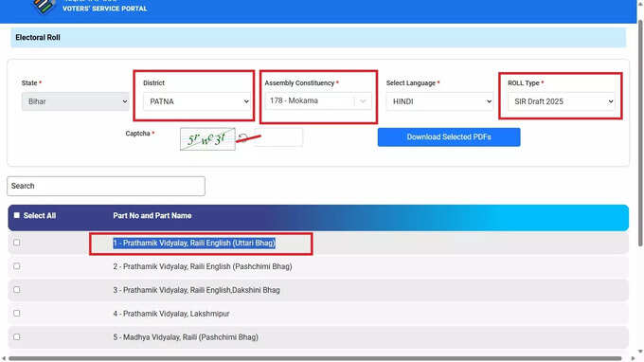Click the Download Selected PDFs button
This screenshot has height=362, width=644.
pos(449,136)
